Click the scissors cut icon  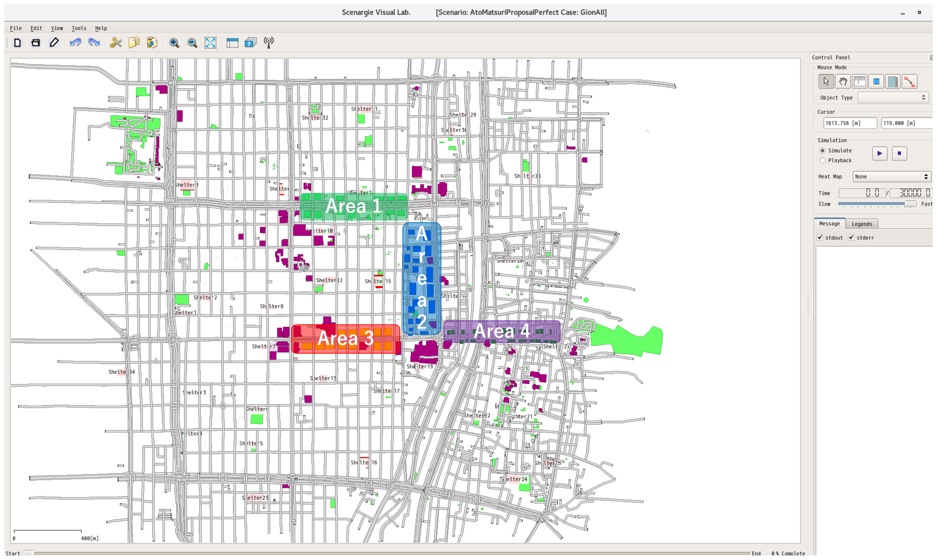point(116,43)
